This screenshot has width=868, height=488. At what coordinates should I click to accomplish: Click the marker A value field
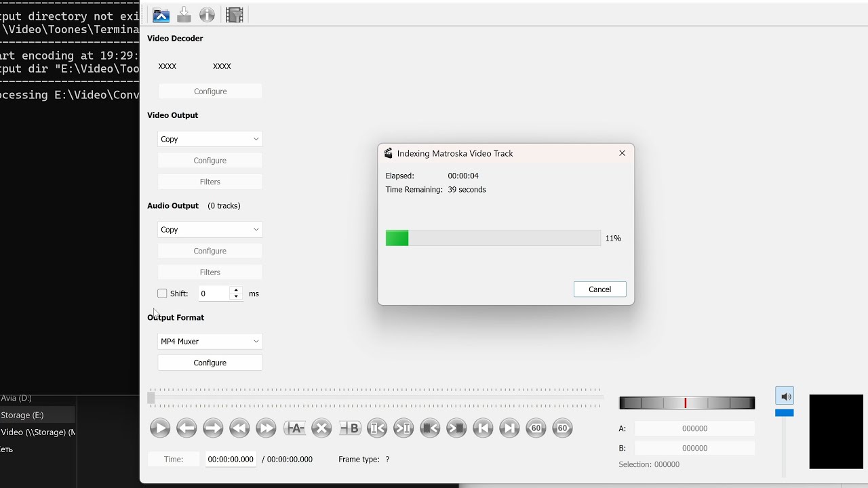[x=694, y=429]
